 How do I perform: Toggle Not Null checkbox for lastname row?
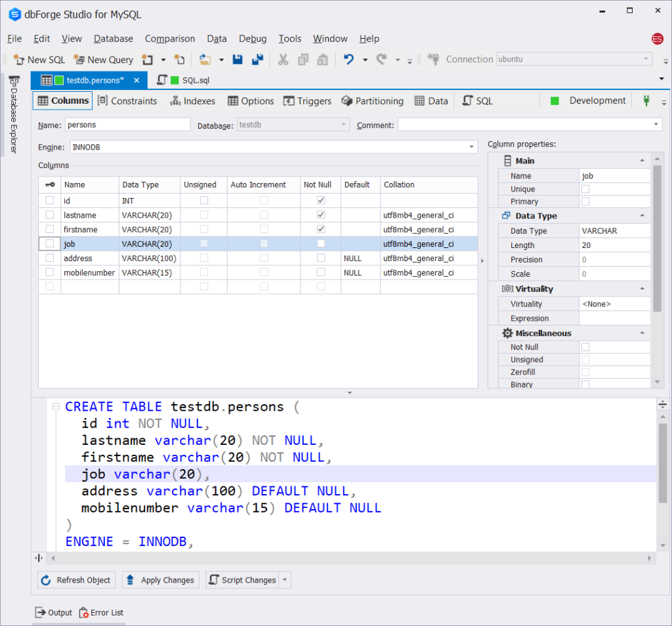pyautogui.click(x=320, y=215)
